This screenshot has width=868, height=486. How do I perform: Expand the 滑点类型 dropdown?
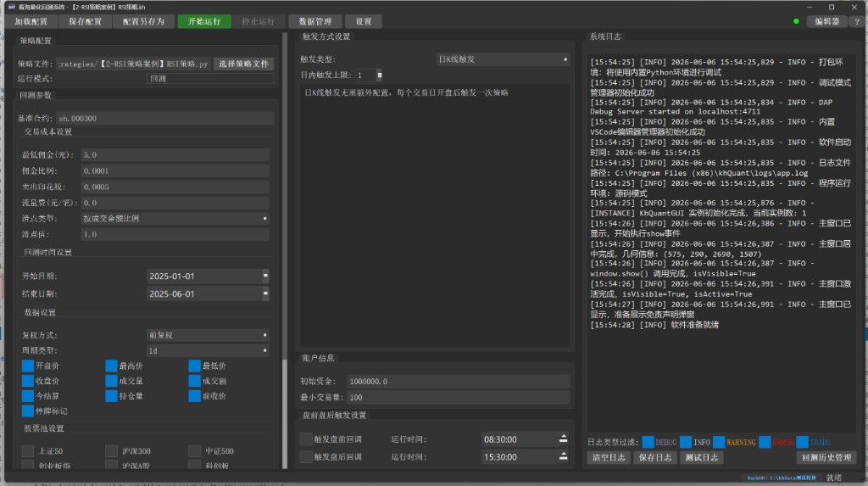point(175,218)
